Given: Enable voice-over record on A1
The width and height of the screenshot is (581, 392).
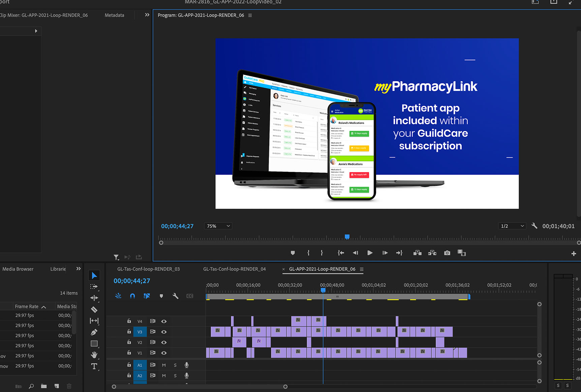Looking at the screenshot, I should click(187, 365).
